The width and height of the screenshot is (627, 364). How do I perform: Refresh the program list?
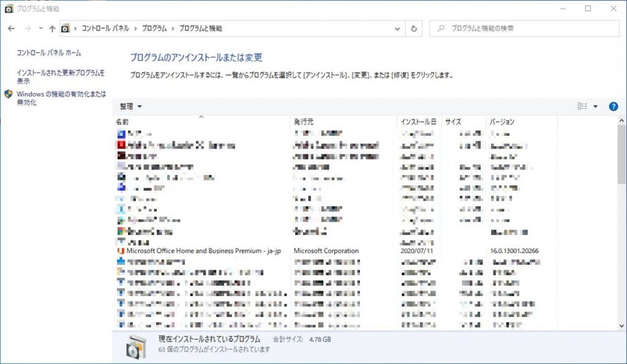(x=414, y=29)
